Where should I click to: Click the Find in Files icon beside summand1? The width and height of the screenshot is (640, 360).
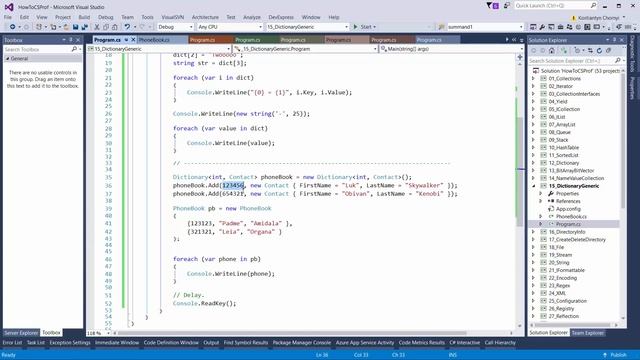(x=441, y=27)
